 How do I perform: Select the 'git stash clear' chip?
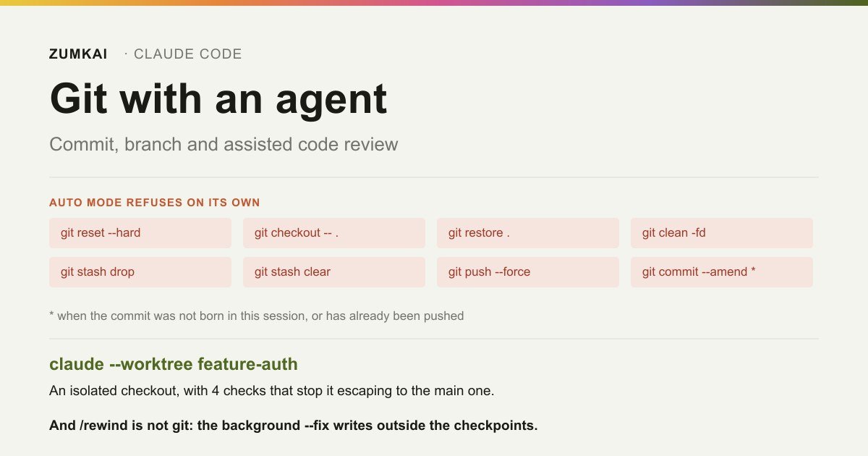(334, 272)
